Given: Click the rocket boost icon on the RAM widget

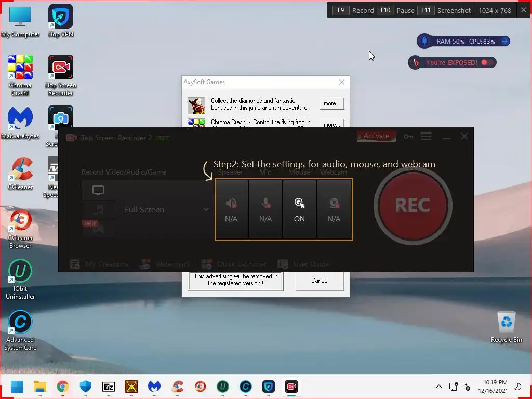Looking at the screenshot, I should (424, 41).
